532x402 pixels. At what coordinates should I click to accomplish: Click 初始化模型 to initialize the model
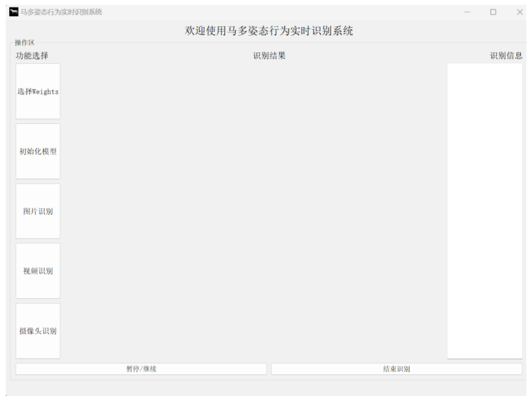pyautogui.click(x=38, y=152)
